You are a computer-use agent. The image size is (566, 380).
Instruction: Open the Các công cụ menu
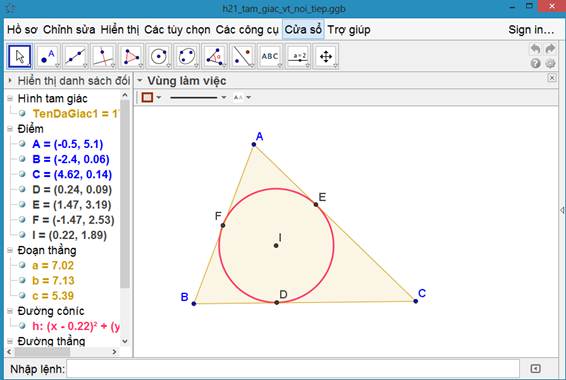(247, 30)
